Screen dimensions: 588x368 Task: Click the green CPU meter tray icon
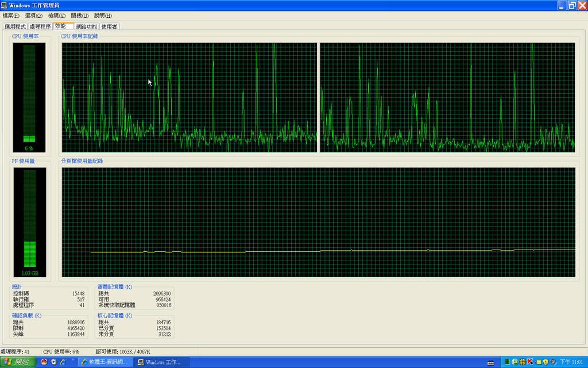(x=508, y=362)
